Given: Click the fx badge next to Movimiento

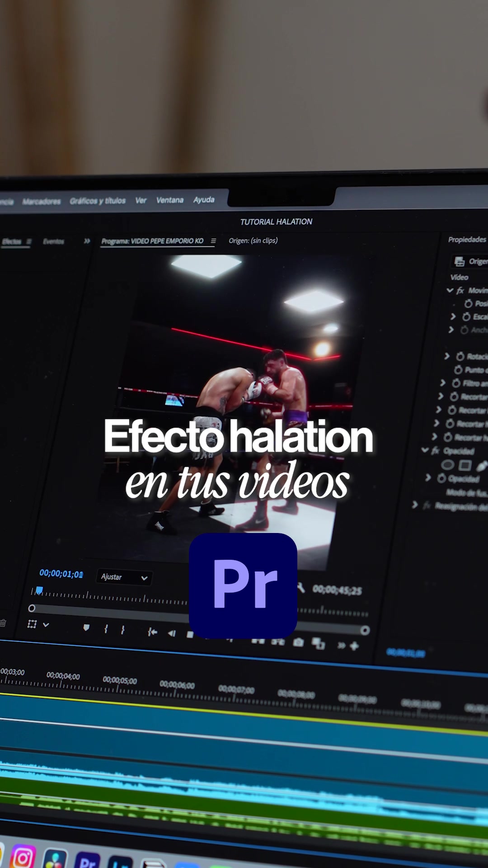Looking at the screenshot, I should [x=460, y=290].
